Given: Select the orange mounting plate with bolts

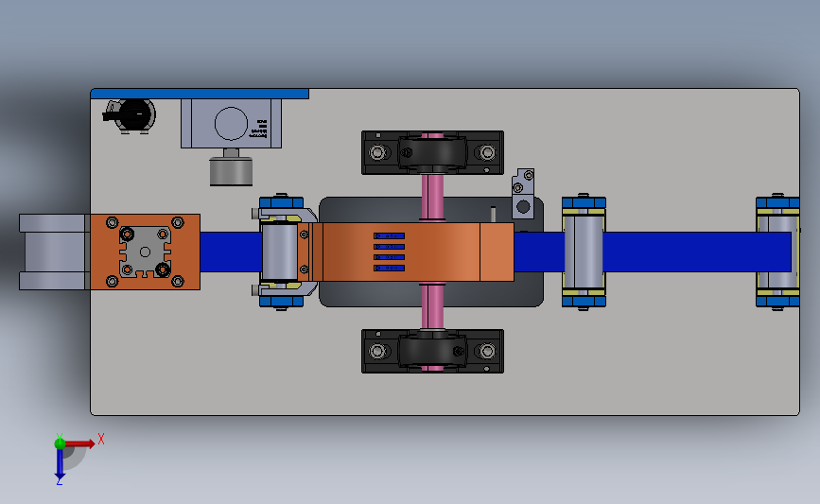Looking at the screenshot, I should pos(146,252).
